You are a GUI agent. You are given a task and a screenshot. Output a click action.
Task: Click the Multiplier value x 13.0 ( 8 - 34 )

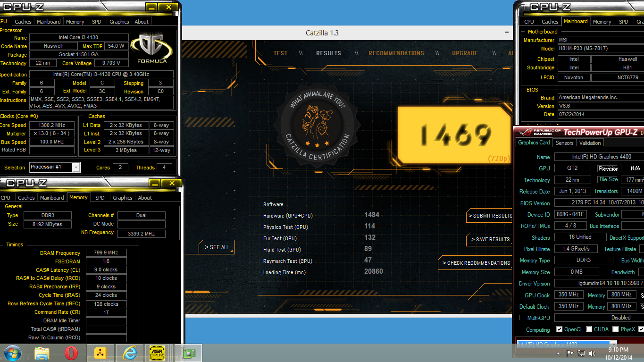click(52, 134)
